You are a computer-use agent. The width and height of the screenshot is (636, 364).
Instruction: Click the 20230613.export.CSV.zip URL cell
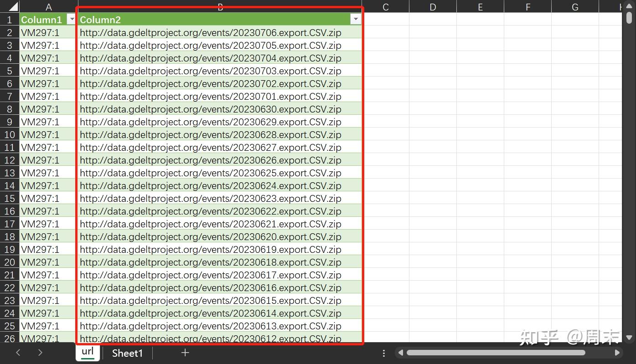[x=220, y=326]
